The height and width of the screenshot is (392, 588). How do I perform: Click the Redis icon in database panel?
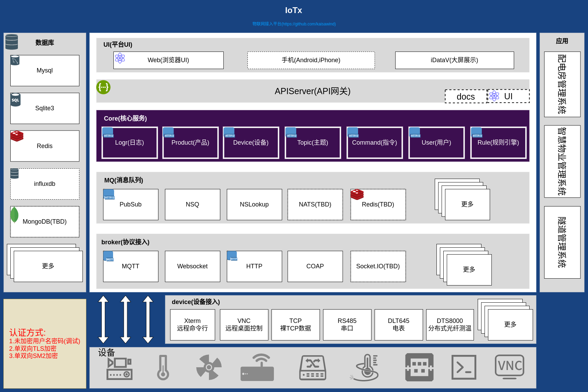click(x=17, y=136)
